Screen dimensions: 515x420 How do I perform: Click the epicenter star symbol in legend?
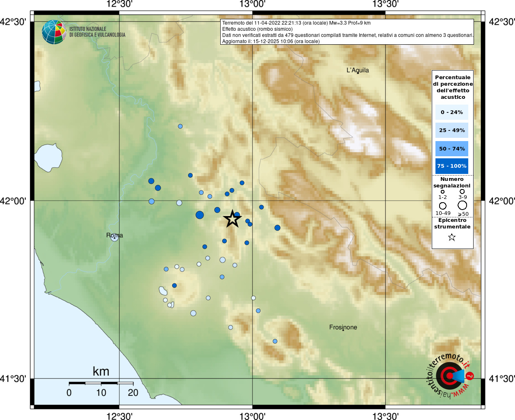(452, 237)
